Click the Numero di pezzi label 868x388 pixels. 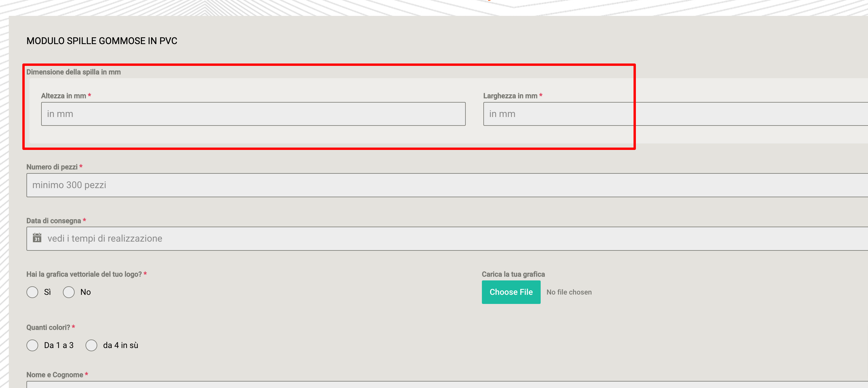tap(52, 167)
